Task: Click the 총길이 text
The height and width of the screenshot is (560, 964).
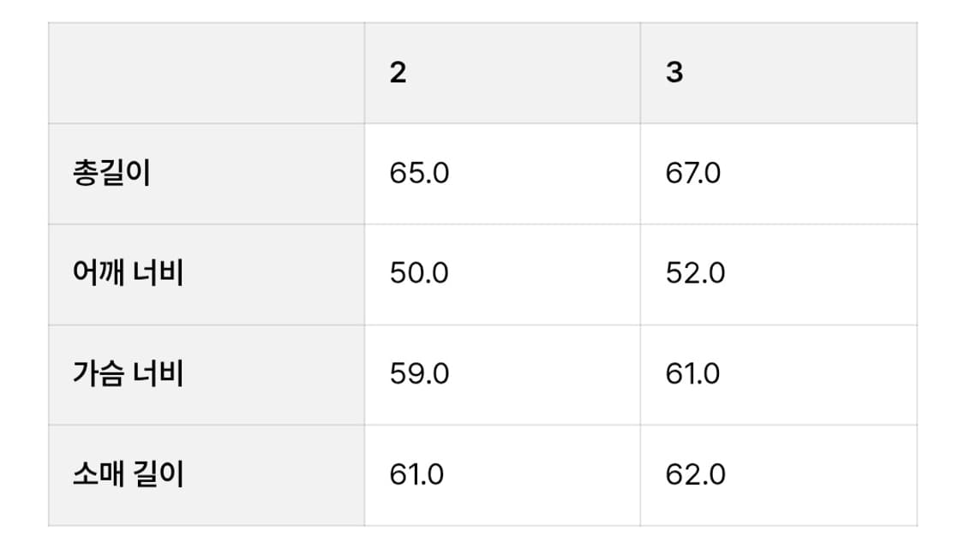Action: coord(111,174)
